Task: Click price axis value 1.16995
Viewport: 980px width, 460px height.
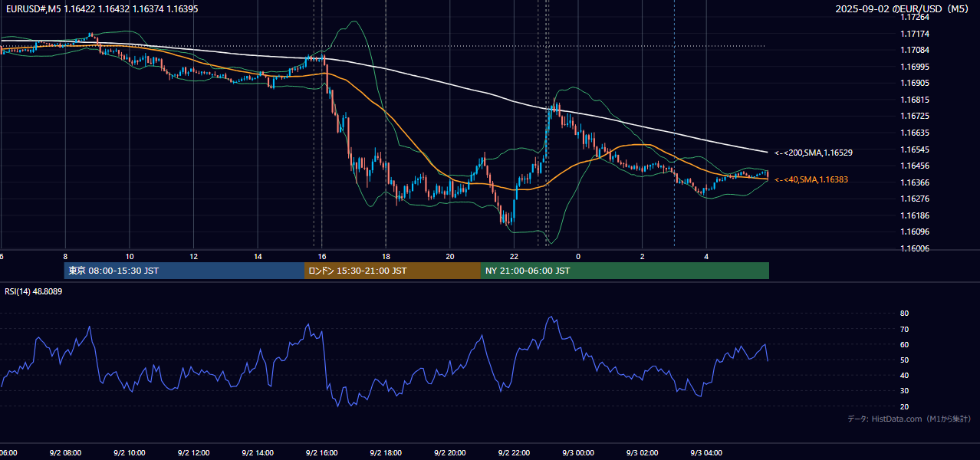Action: tap(916, 67)
